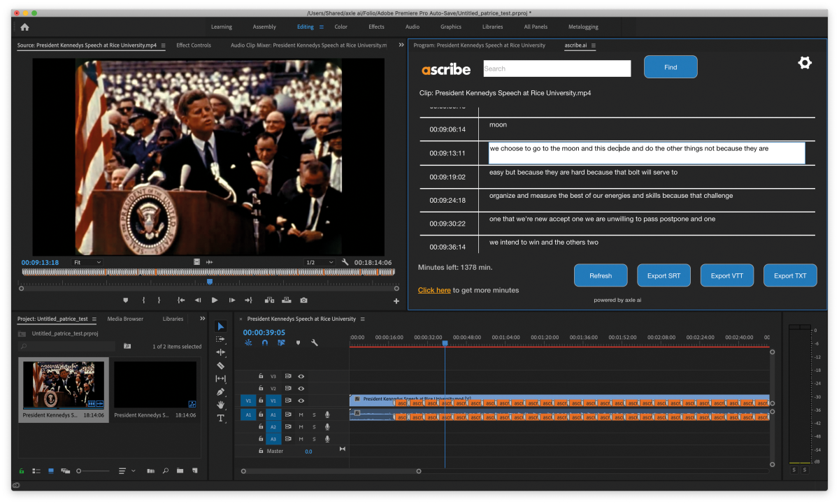Toggle lock on track V3
This screenshot has height=504, width=839.
[x=260, y=376]
